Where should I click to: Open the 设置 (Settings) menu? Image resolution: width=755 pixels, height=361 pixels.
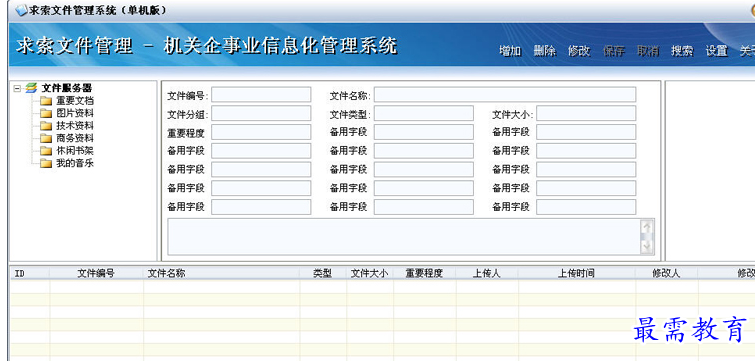point(716,51)
